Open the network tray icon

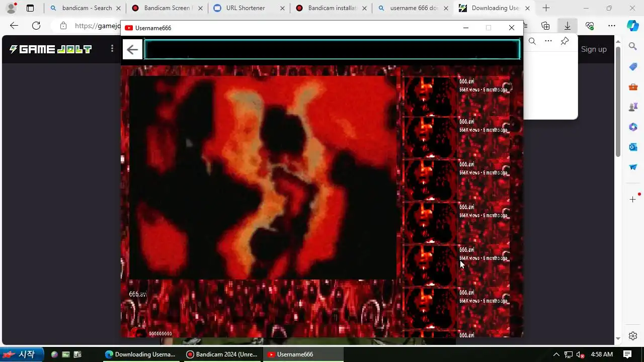pyautogui.click(x=569, y=354)
